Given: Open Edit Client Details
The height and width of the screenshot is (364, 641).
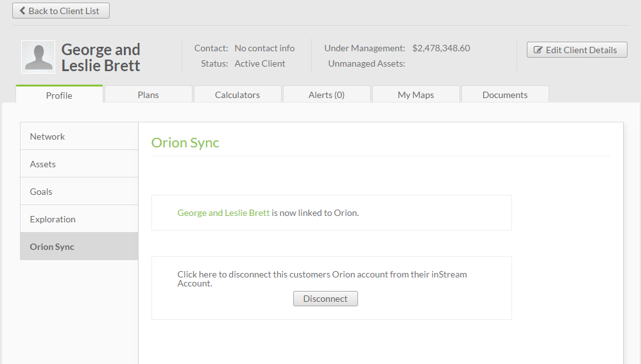Looking at the screenshot, I should point(577,50).
